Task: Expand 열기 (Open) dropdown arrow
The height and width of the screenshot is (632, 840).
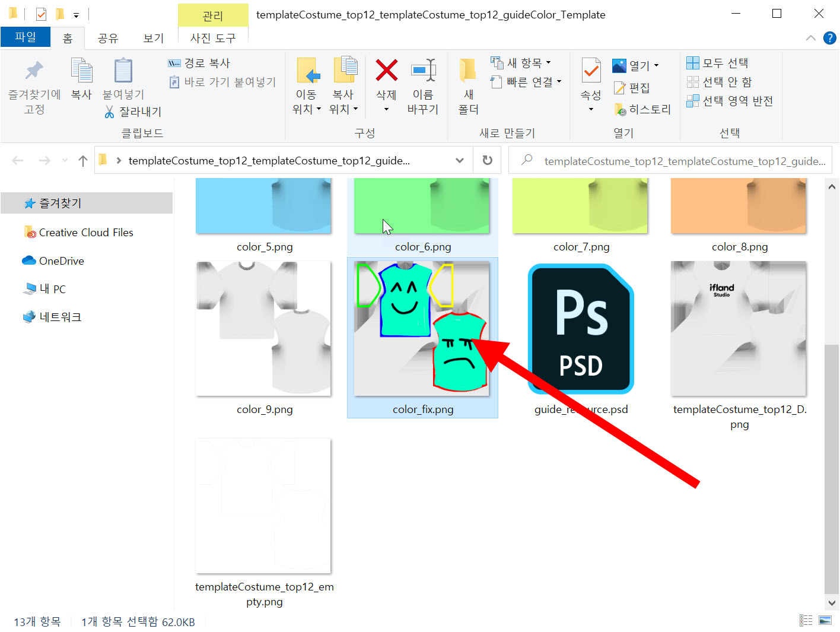Action: 656,65
